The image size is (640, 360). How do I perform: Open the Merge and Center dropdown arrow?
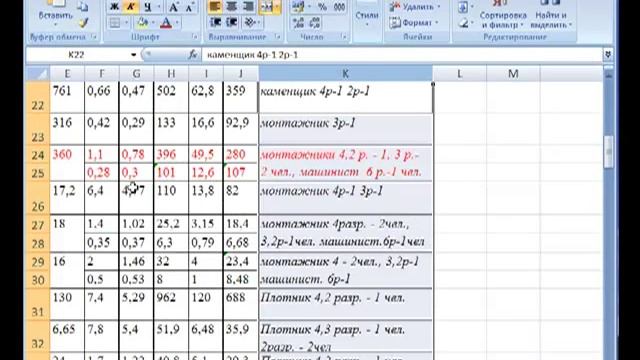(277, 7)
